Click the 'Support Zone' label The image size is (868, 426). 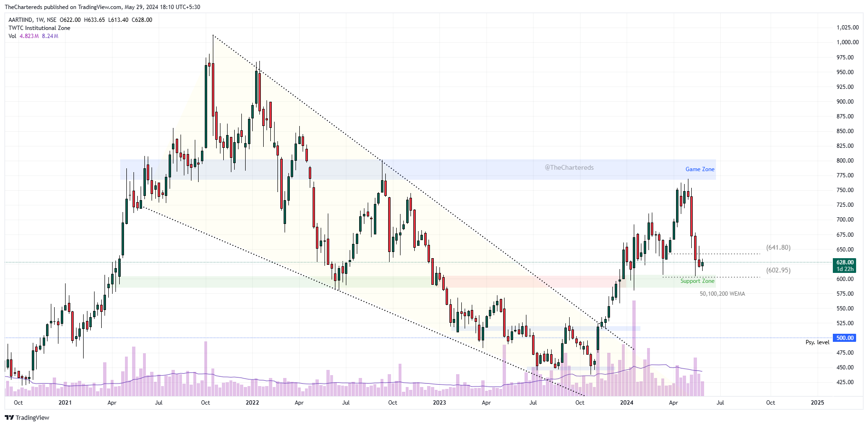[x=697, y=281]
